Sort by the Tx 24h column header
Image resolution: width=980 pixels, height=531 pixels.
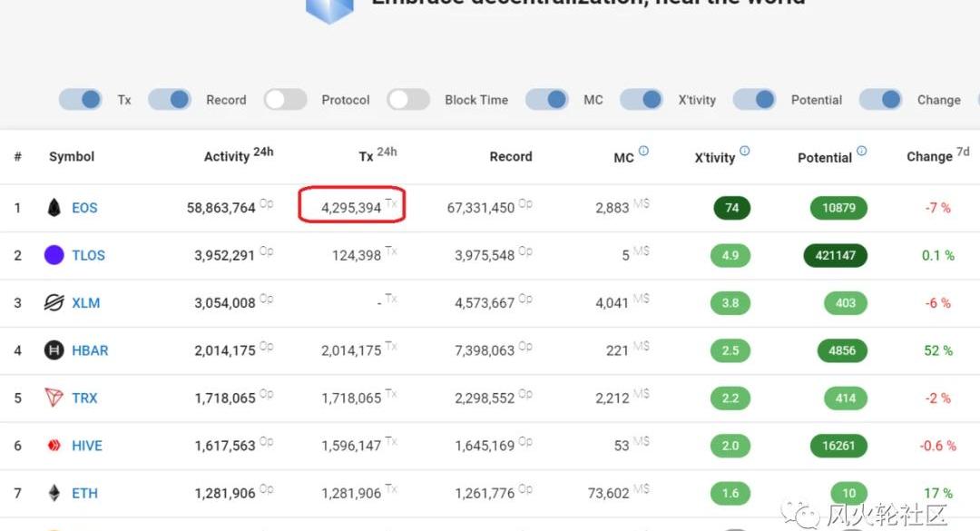(377, 155)
